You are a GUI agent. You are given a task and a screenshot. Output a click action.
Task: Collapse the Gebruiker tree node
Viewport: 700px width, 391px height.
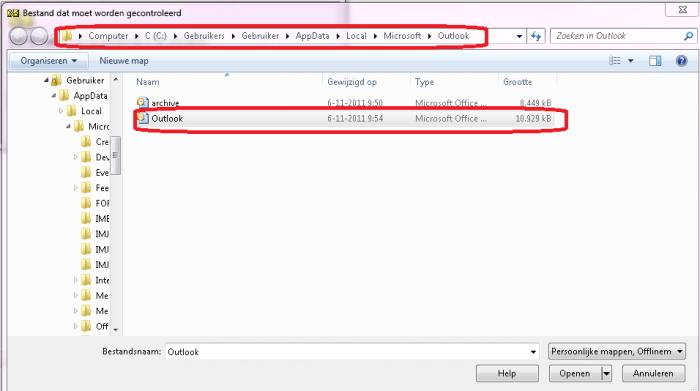tap(46, 80)
